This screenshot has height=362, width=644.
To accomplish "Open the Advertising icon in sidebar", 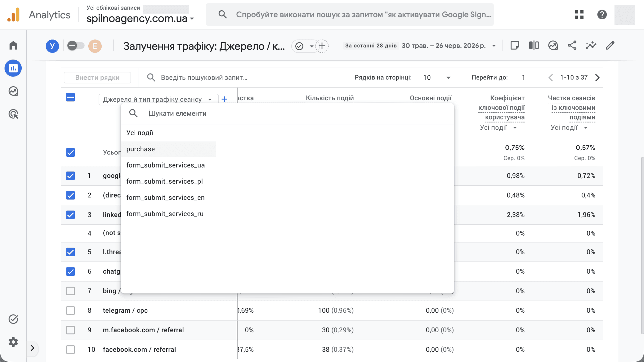I will (13, 114).
